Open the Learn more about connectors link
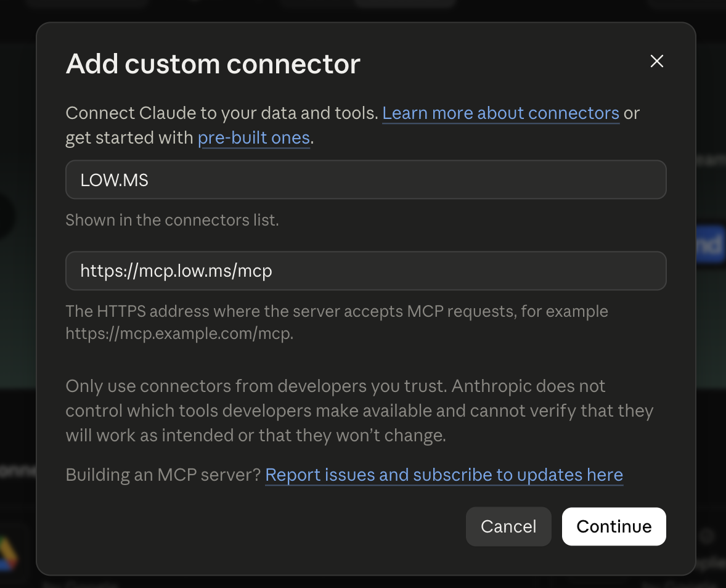The image size is (726, 588). (500, 113)
